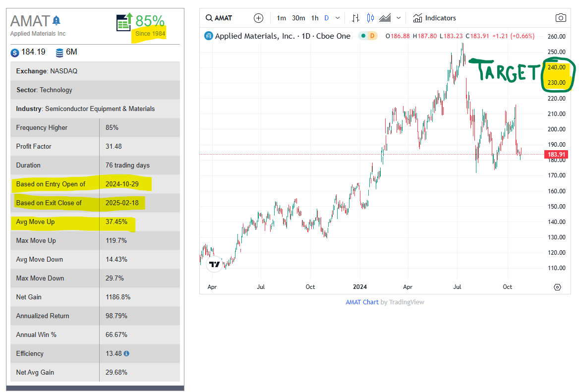Click Industry: Semiconductor Equipment & Materials row

[x=95, y=109]
